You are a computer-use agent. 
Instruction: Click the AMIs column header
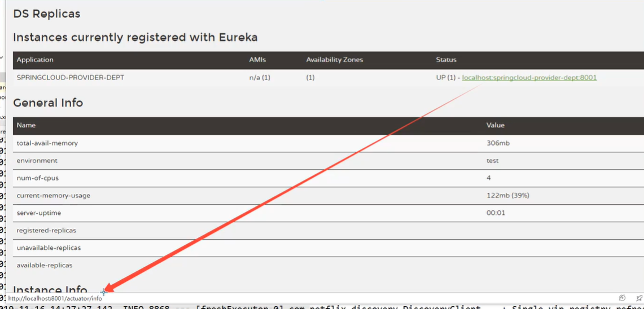[x=257, y=60]
